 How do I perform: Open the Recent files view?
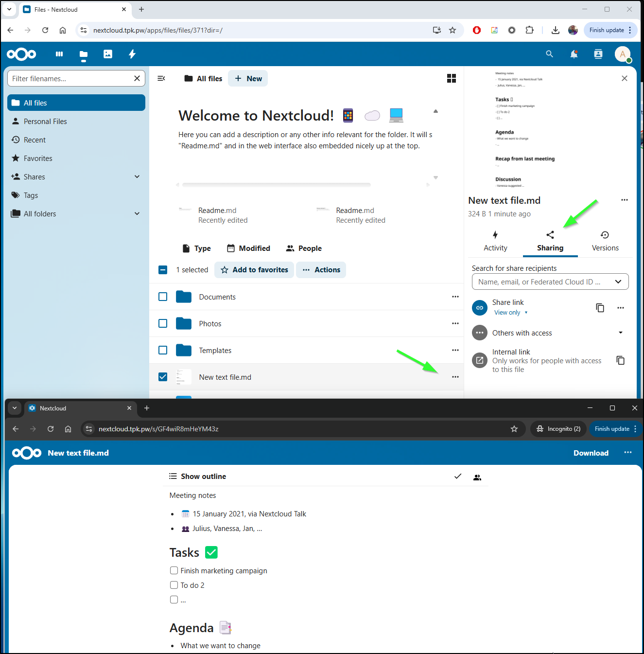pos(76,140)
